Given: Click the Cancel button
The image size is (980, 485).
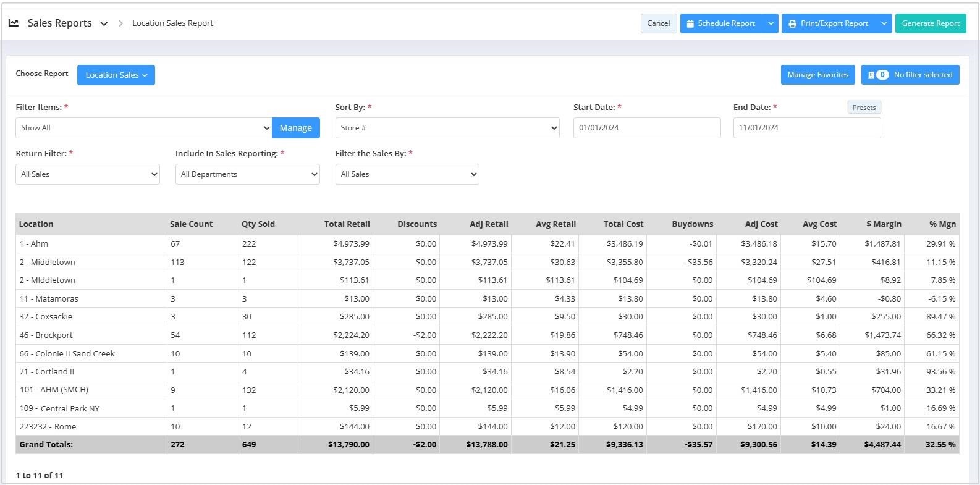Looking at the screenshot, I should [659, 23].
